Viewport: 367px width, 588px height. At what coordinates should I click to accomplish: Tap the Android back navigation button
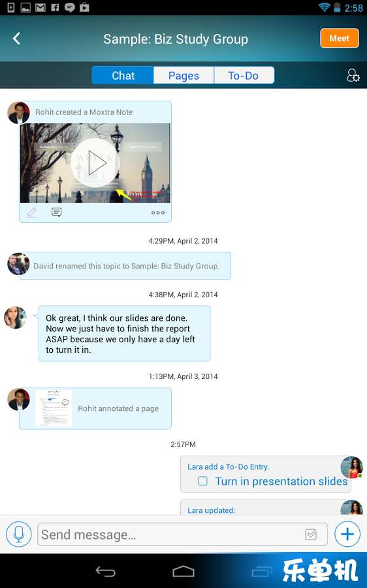pos(105,571)
